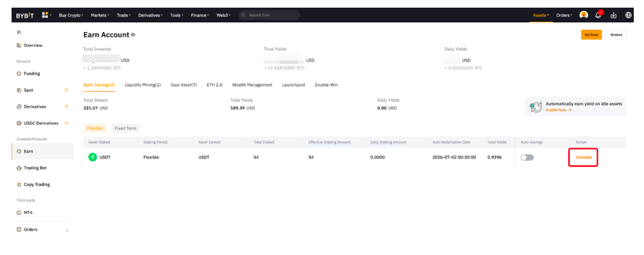Unstake the USDT flexible savings
The width and height of the screenshot is (644, 255).
[584, 157]
